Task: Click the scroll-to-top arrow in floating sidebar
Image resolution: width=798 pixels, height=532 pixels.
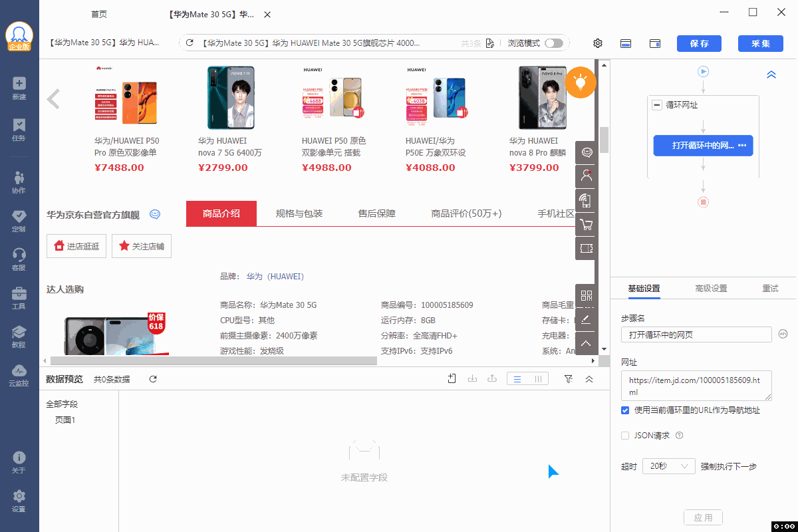Action: (587, 344)
